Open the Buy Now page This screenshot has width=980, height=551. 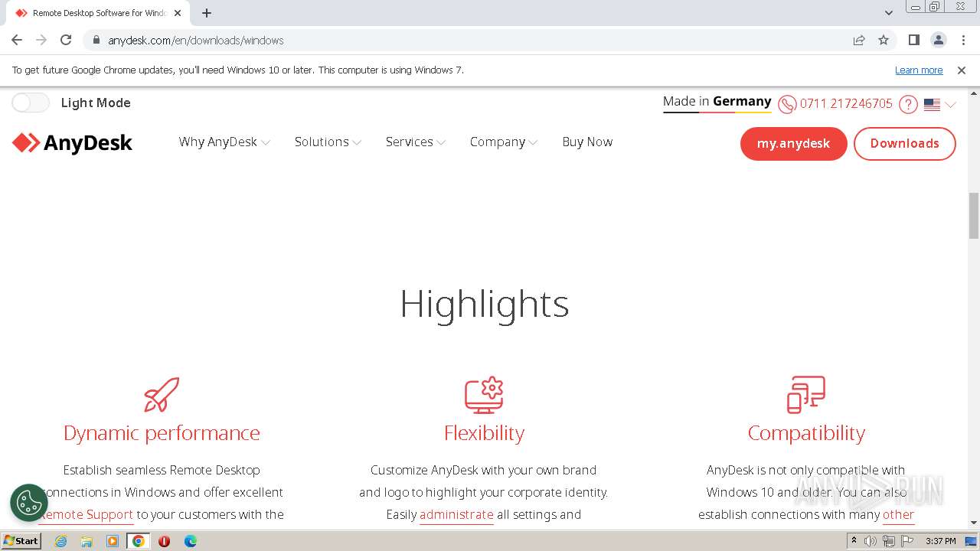coord(587,142)
